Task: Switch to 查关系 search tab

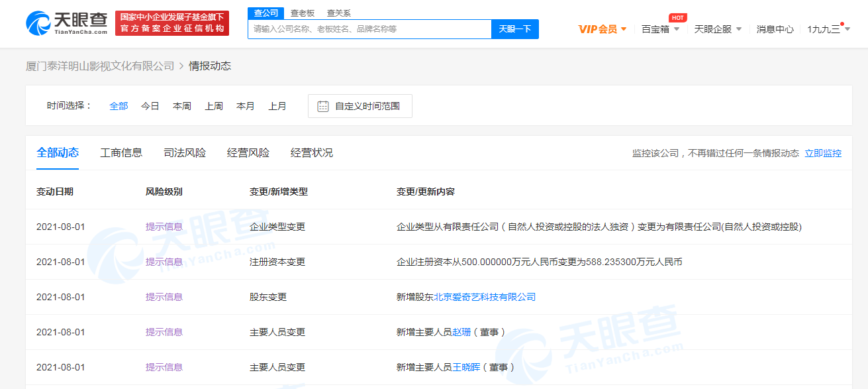Action: tap(339, 13)
